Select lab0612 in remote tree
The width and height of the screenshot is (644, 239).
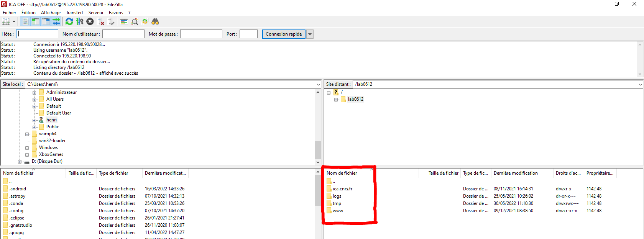click(356, 99)
